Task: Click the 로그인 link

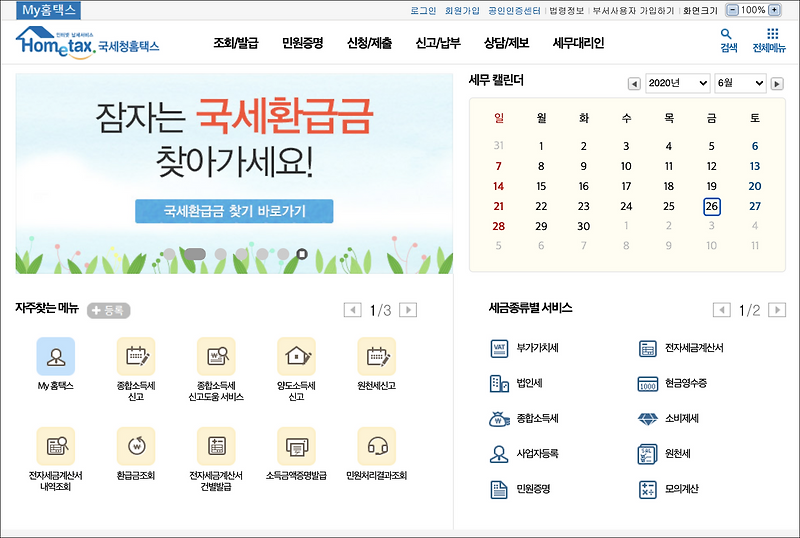Action: tap(423, 11)
